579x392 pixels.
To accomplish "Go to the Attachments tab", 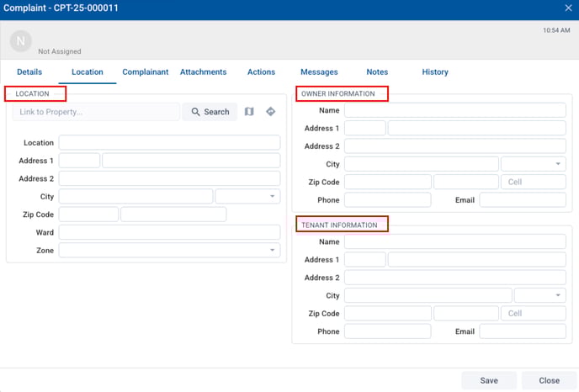I will coord(203,72).
